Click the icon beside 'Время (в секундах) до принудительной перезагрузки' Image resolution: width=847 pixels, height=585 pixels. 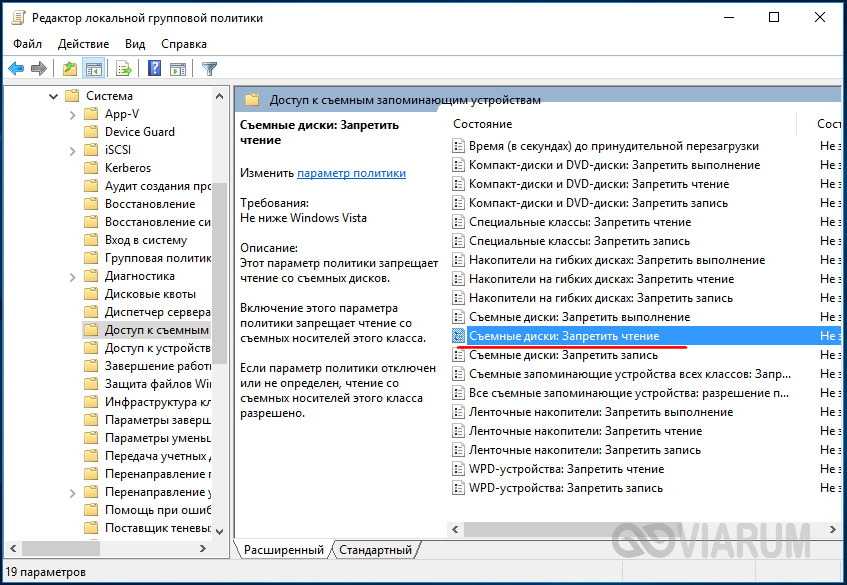(x=458, y=146)
